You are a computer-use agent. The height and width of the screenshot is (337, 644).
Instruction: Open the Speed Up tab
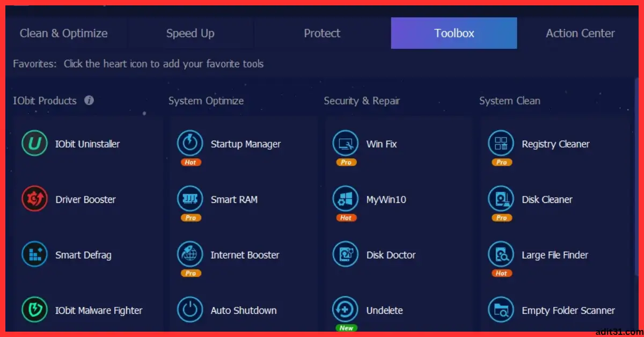(x=190, y=33)
